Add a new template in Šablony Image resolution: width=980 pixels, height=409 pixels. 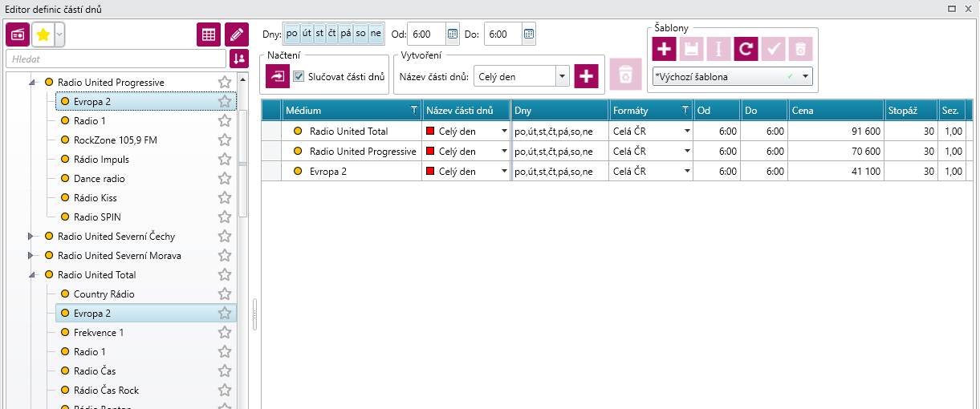(664, 49)
